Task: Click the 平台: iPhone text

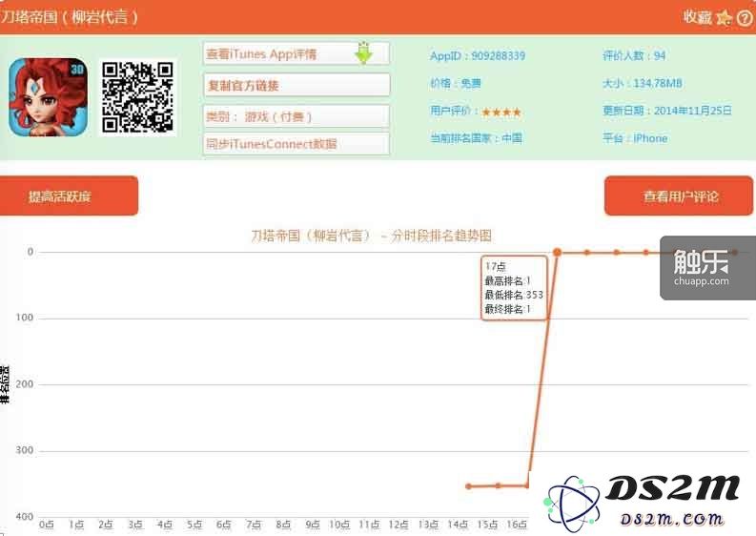Action: click(635, 138)
